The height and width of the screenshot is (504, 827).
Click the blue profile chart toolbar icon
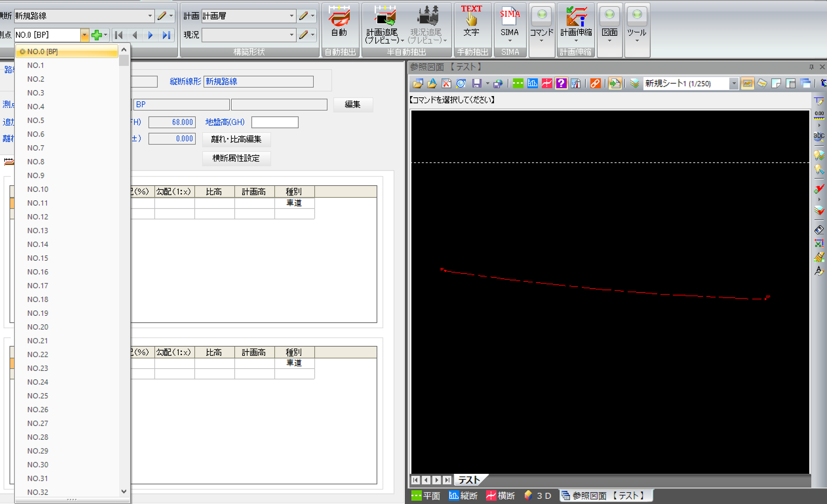tap(532, 84)
